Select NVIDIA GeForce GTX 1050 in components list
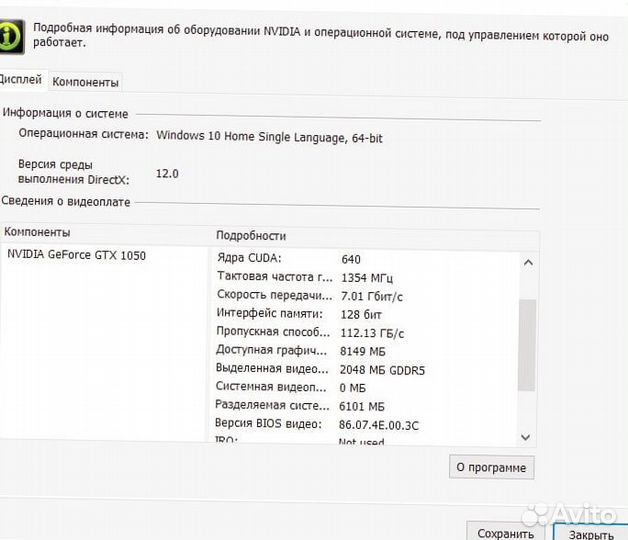This screenshot has height=540, width=628. (x=76, y=255)
